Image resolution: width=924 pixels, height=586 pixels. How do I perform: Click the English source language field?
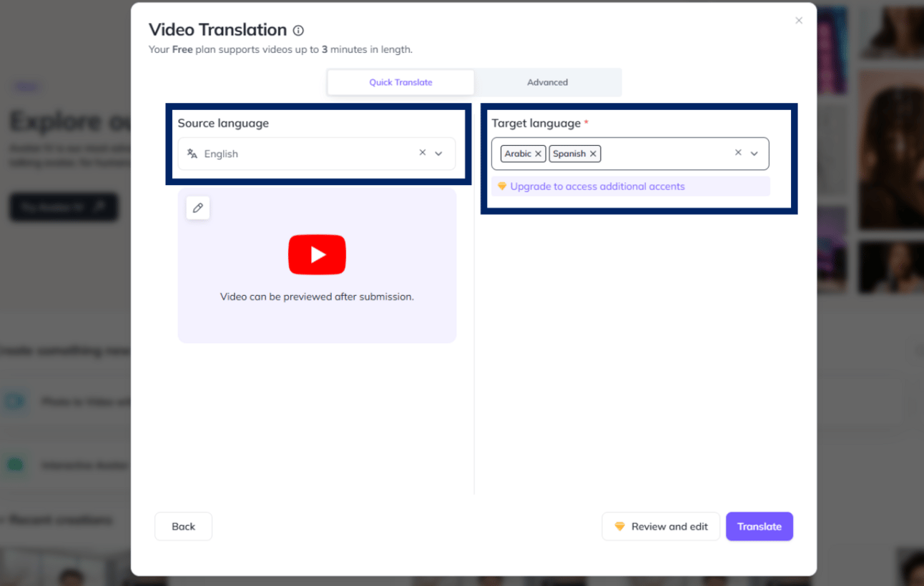point(317,154)
